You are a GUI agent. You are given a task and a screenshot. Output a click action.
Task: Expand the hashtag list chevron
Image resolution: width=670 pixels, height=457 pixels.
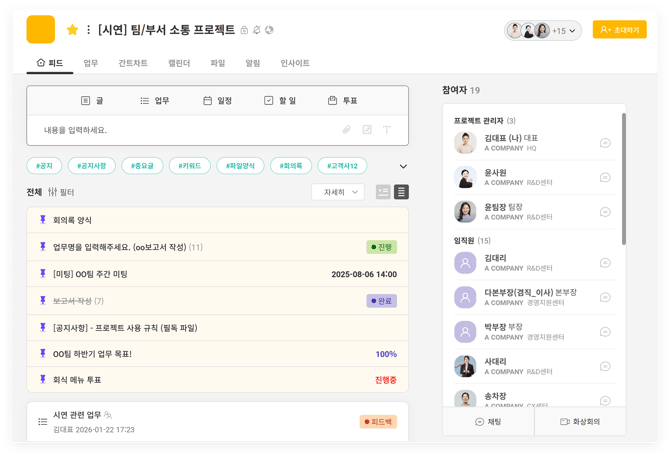click(403, 167)
